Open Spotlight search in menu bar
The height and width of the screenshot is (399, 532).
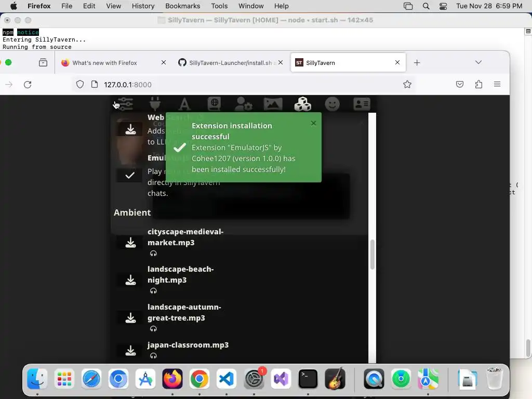click(426, 6)
